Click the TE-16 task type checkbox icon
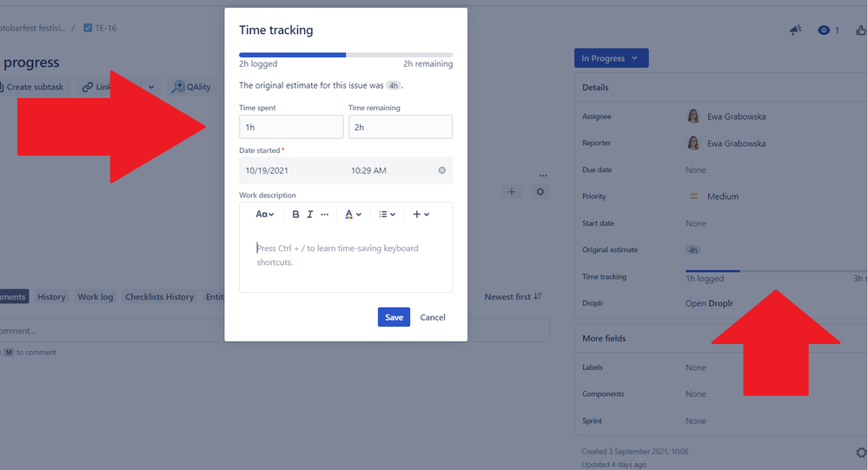The image size is (868, 470). click(x=88, y=28)
